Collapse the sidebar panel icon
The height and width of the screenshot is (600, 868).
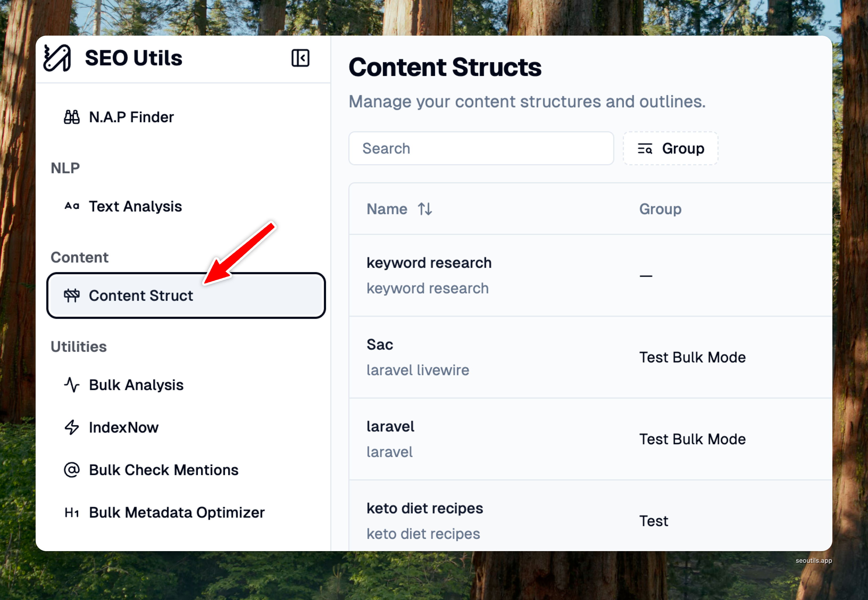(300, 58)
